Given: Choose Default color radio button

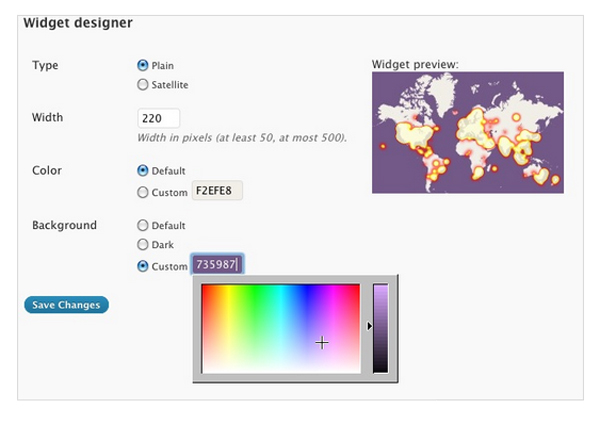Looking at the screenshot, I should (142, 171).
